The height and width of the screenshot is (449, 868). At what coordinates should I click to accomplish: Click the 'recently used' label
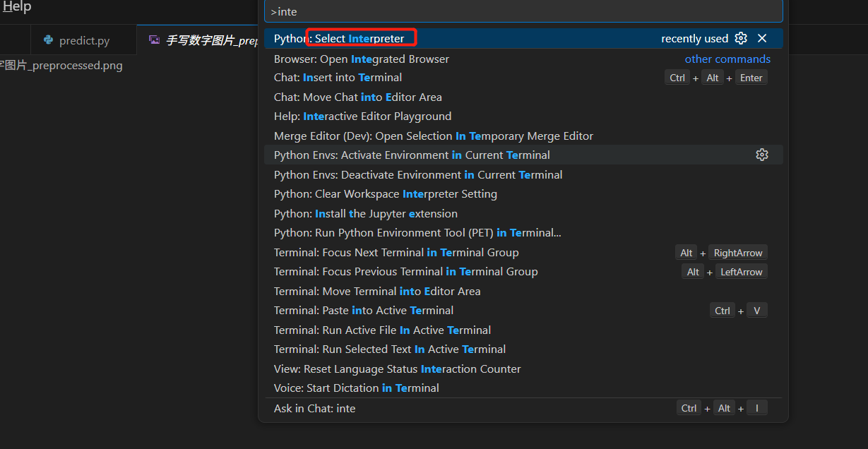point(694,38)
